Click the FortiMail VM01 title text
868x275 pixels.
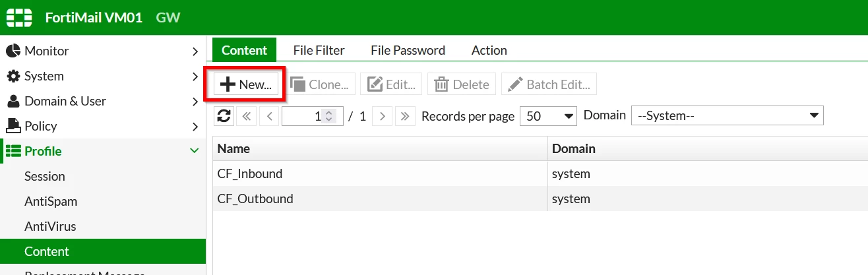(94, 18)
